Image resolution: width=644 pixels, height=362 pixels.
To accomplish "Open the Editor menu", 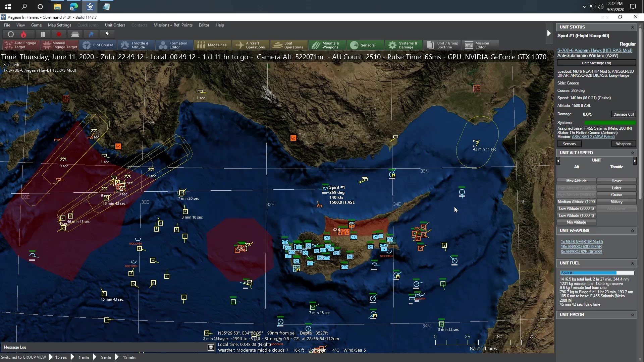I will click(x=204, y=25).
